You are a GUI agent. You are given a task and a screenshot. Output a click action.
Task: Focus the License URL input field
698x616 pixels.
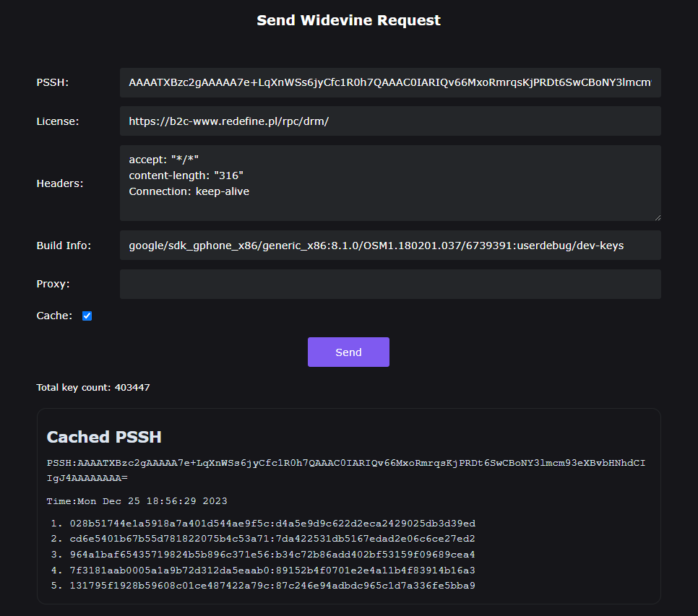click(390, 121)
